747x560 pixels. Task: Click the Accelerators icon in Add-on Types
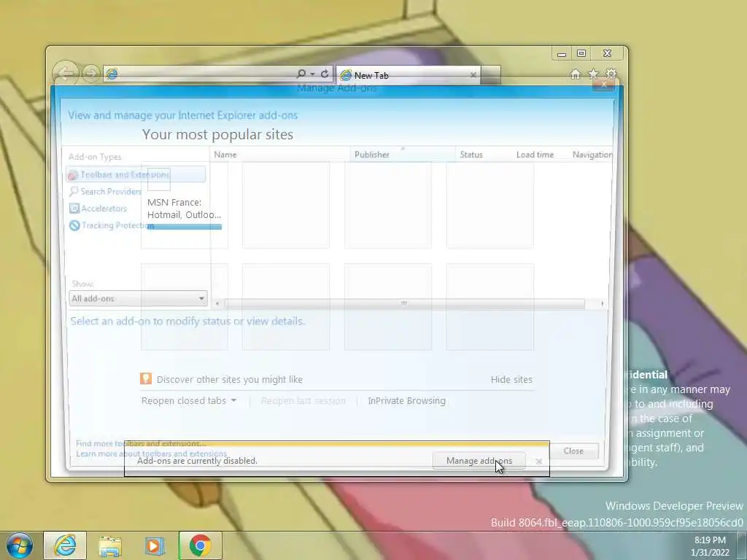coord(74,209)
